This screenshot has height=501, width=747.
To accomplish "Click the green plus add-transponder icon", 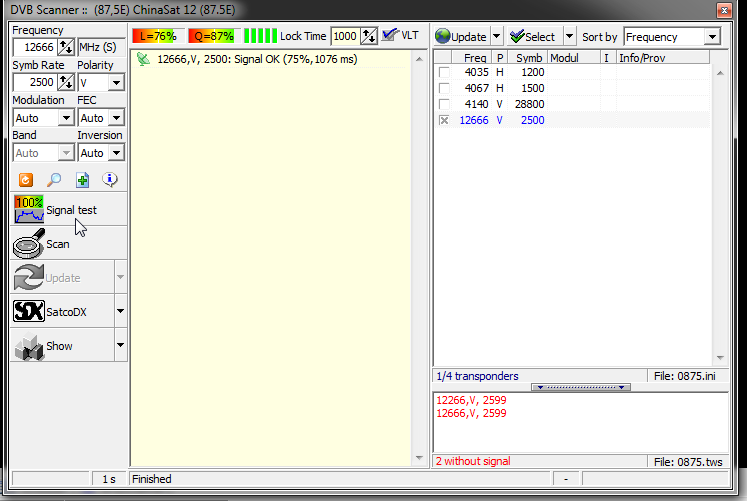I will (x=82, y=180).
